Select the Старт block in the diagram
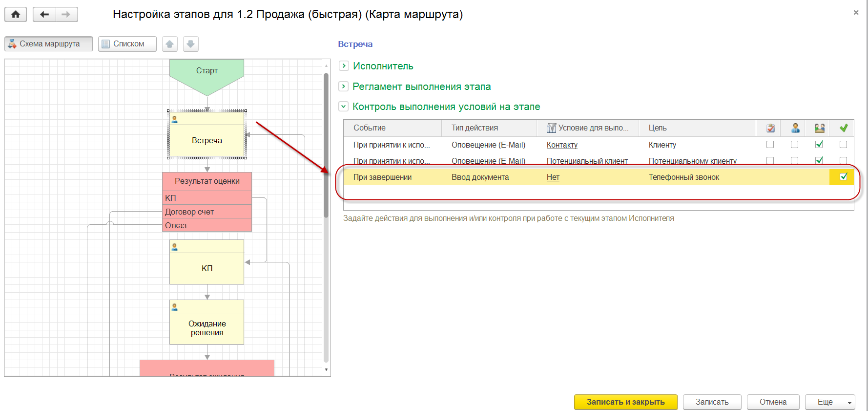Viewport: 868px width, 411px height. (207, 77)
